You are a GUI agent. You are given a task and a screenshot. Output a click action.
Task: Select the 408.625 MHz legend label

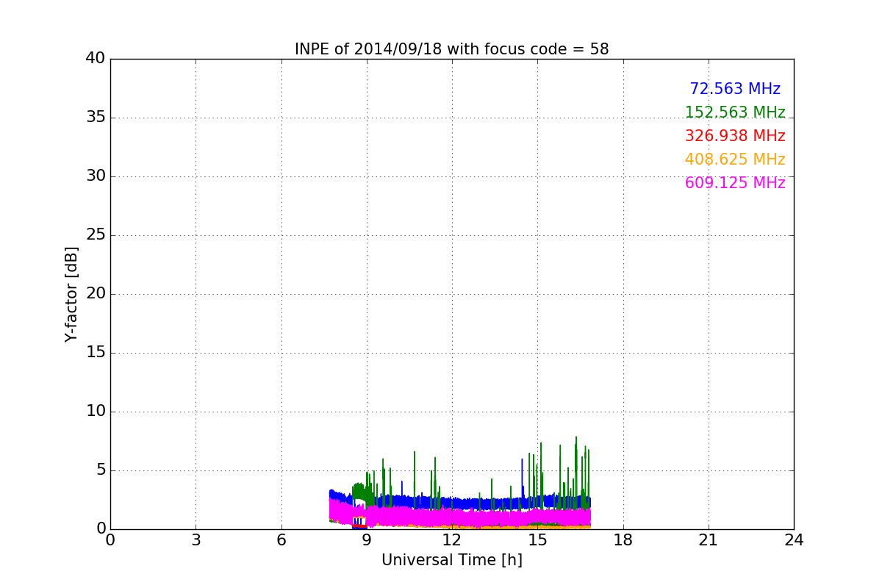(x=735, y=159)
